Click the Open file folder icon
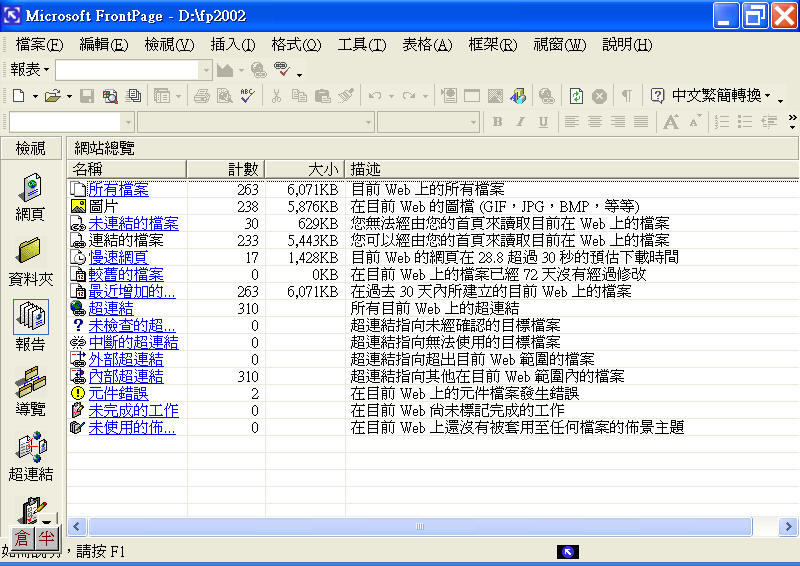Screen dimensions: 800x566 pos(51,96)
